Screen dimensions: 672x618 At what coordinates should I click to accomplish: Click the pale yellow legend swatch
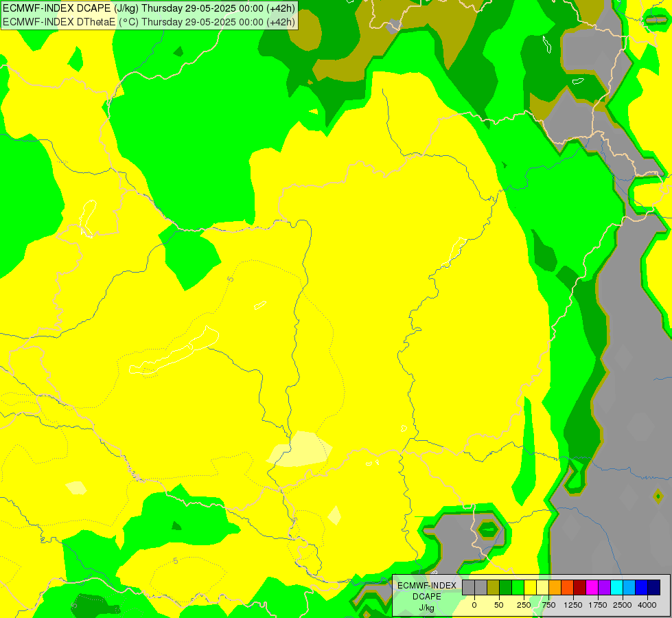542,587
